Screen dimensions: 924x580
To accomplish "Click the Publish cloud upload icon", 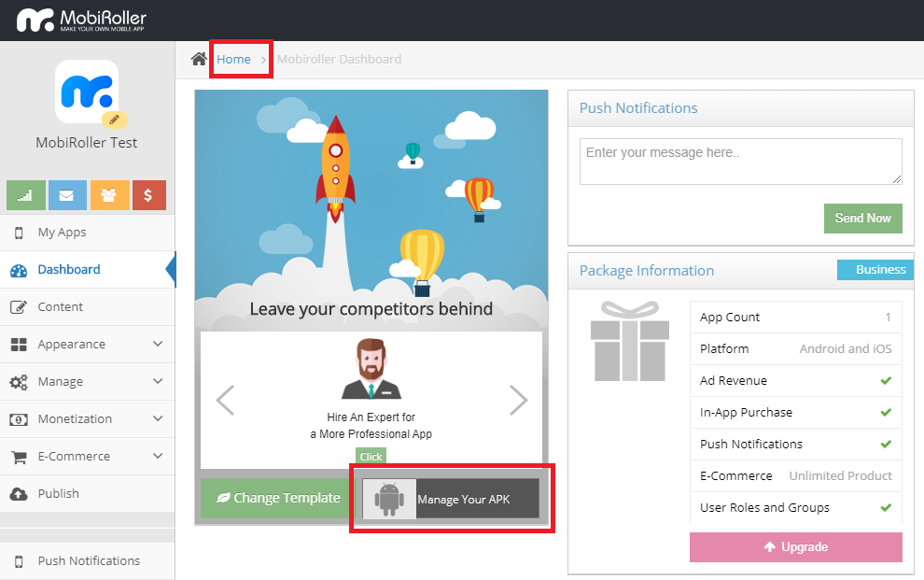I will (x=19, y=494).
